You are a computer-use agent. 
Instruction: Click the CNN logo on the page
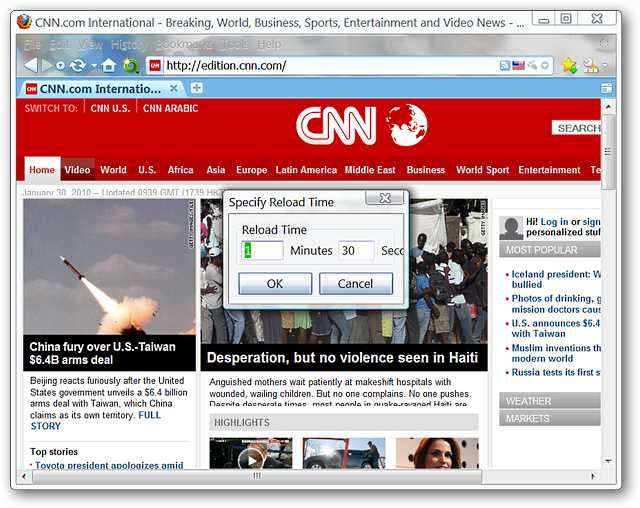pos(335,125)
